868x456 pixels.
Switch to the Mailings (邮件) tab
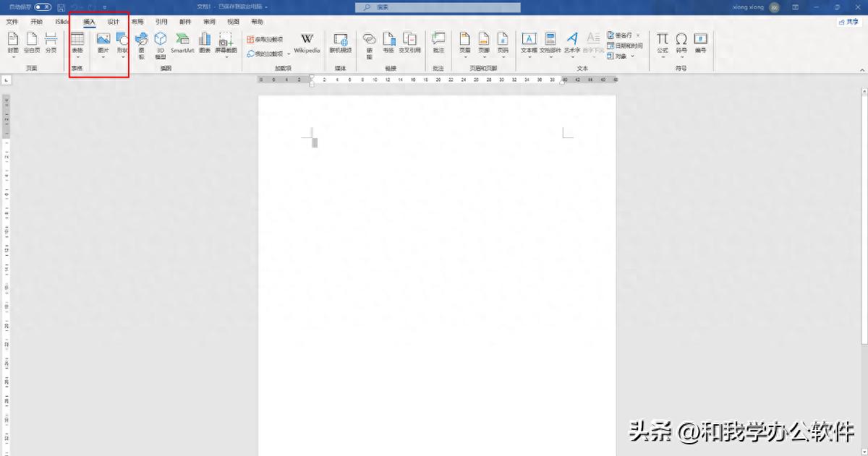[x=185, y=22]
